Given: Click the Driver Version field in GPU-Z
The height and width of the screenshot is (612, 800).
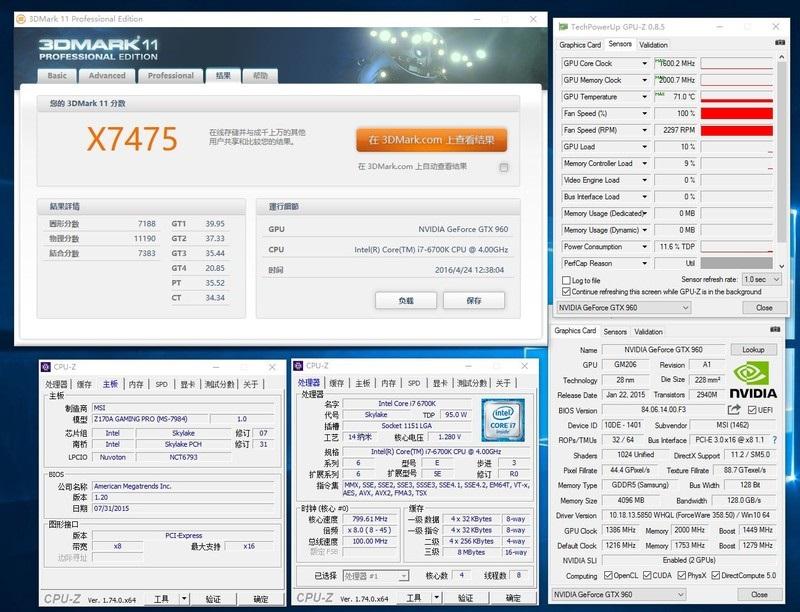Looking at the screenshot, I should pyautogui.click(x=689, y=515).
